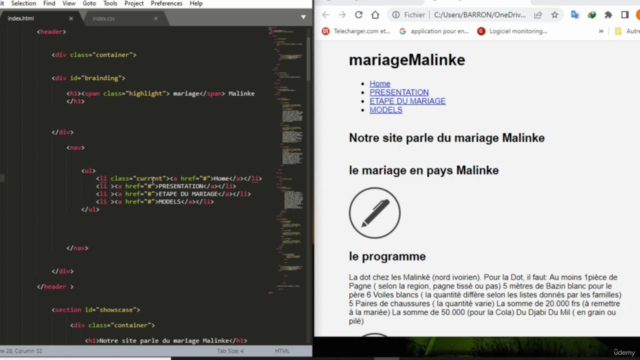Click the MODELS list item line in code
The image size is (640, 360).
155,202
